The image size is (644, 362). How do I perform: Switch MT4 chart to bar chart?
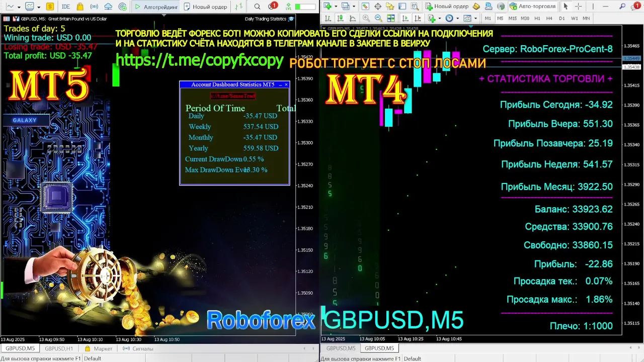pos(328,18)
